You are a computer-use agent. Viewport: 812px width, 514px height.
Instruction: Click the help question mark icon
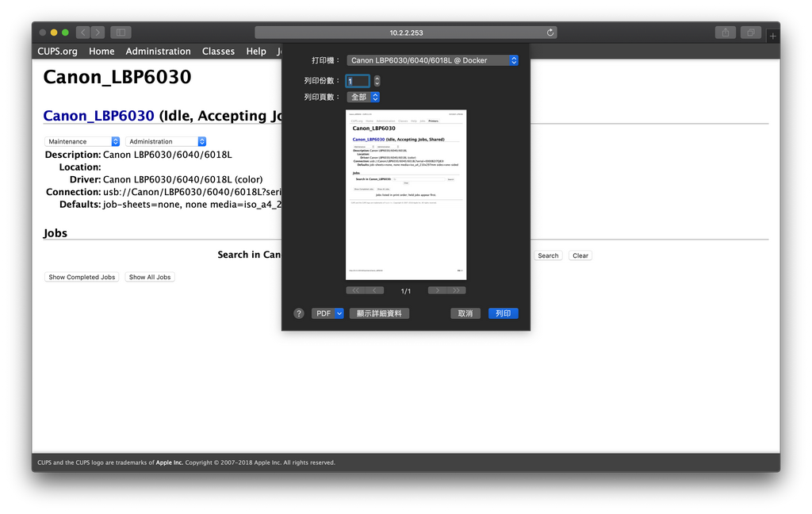[299, 313]
